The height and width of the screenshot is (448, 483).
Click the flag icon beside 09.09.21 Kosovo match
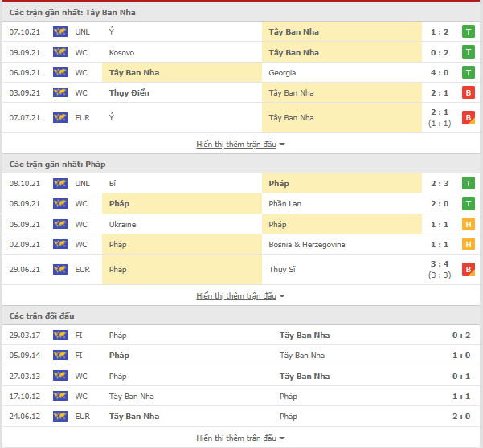(60, 52)
